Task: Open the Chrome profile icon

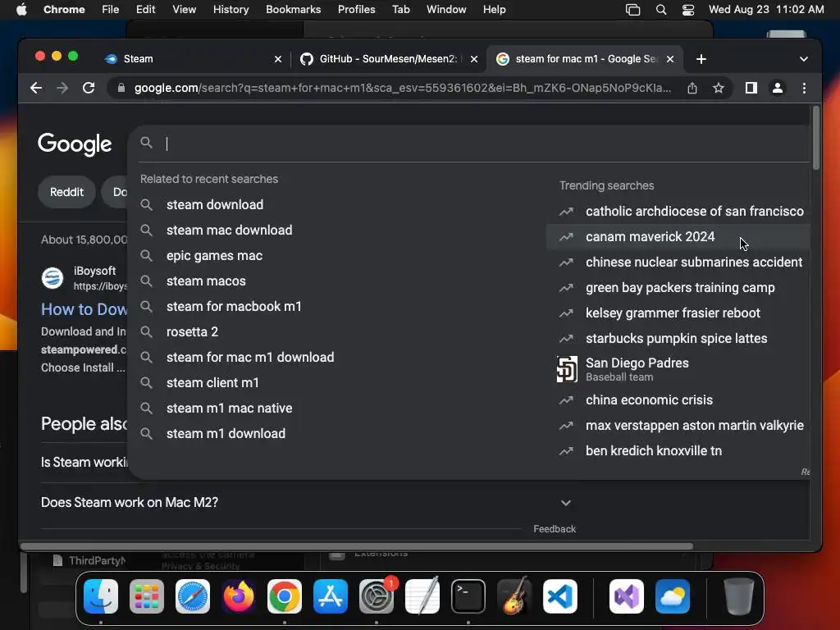Action: [778, 88]
